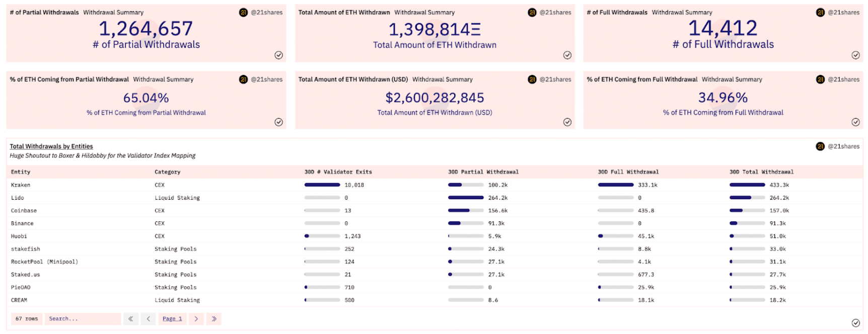This screenshot has height=334, width=868.
Task: Click the checkmark icon in Full Withdrawals card
Action: pos(855,55)
